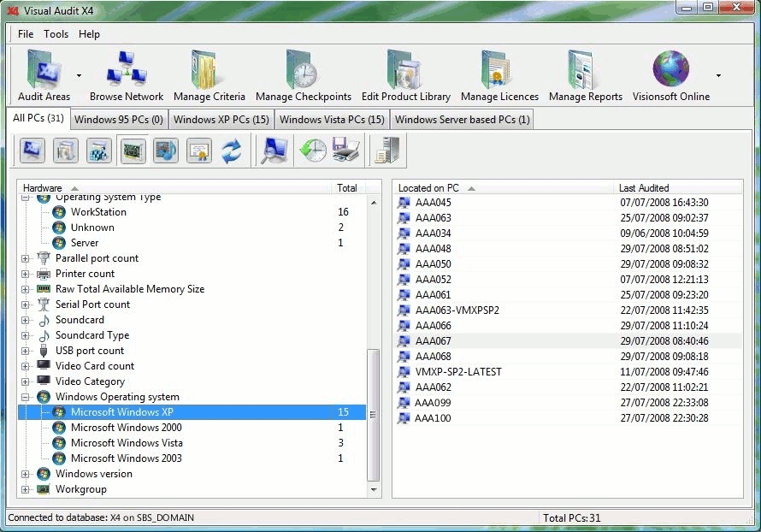
Task: Click the software products view icon
Action: click(x=66, y=151)
